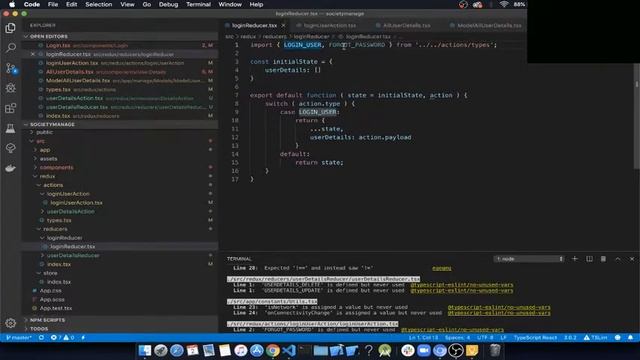The image size is (640, 360).
Task: Click the feedback smiley in status bar
Action: [618, 338]
